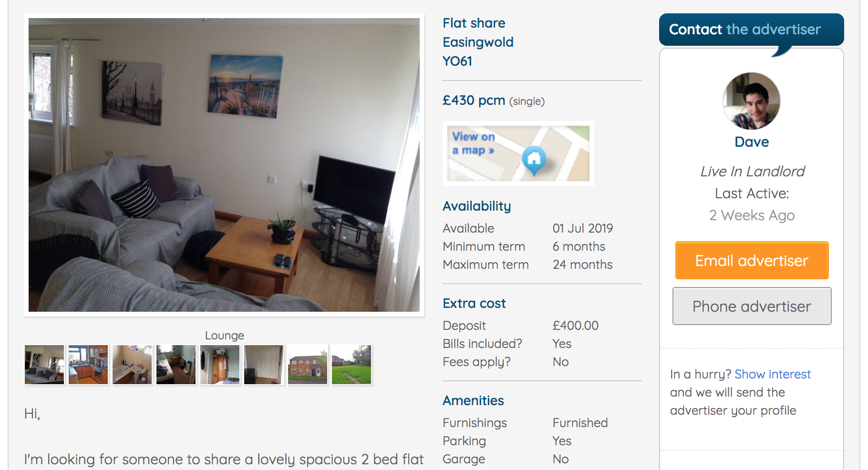Click the Flat share heading
Image resolution: width=868 pixels, height=470 pixels.
(474, 23)
